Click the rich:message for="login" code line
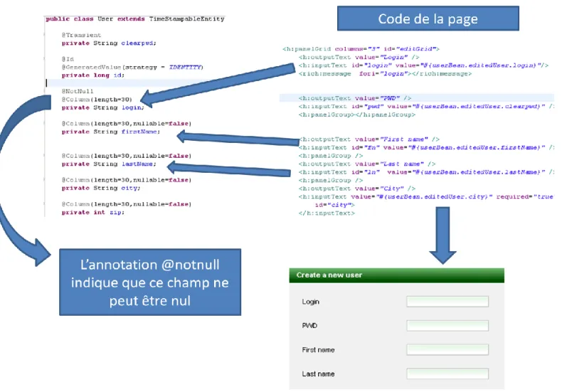562x392 pixels. [x=385, y=74]
